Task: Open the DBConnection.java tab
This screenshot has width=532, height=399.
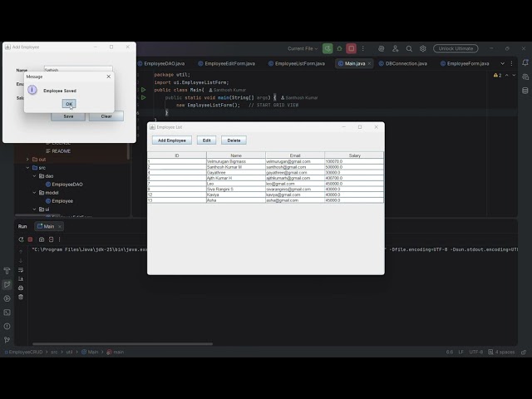Action: [403, 63]
